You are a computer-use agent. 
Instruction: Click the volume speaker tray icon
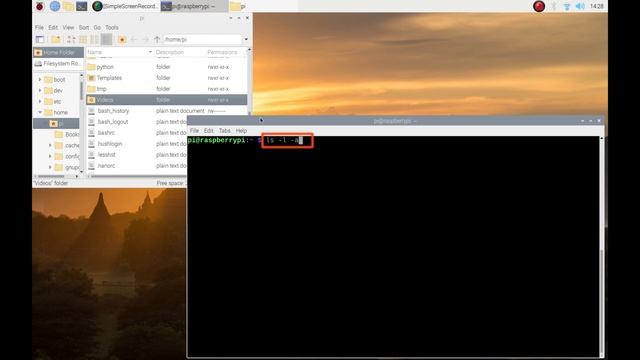(580, 6)
